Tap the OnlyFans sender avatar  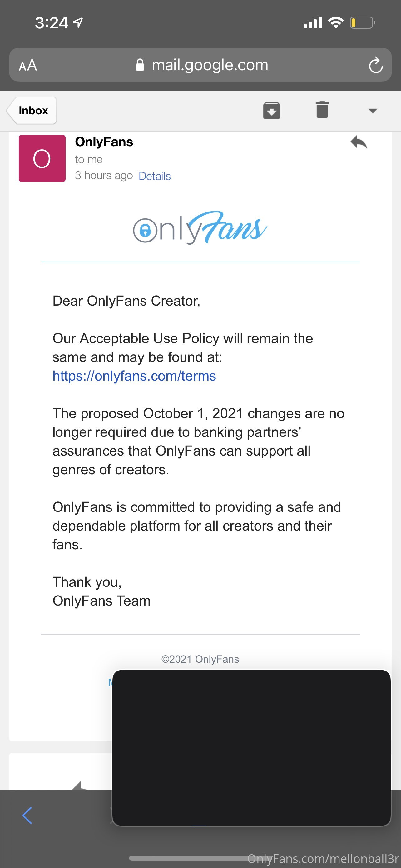pos(42,158)
